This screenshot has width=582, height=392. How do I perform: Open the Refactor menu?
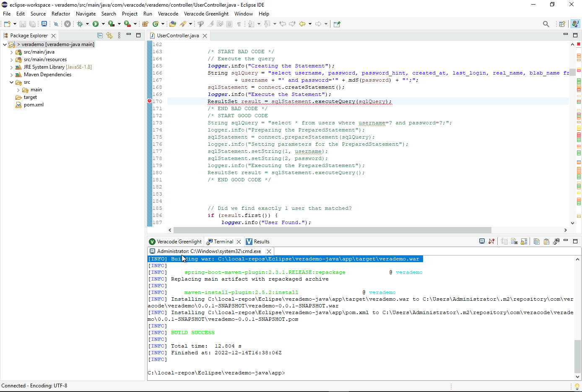click(x=61, y=14)
